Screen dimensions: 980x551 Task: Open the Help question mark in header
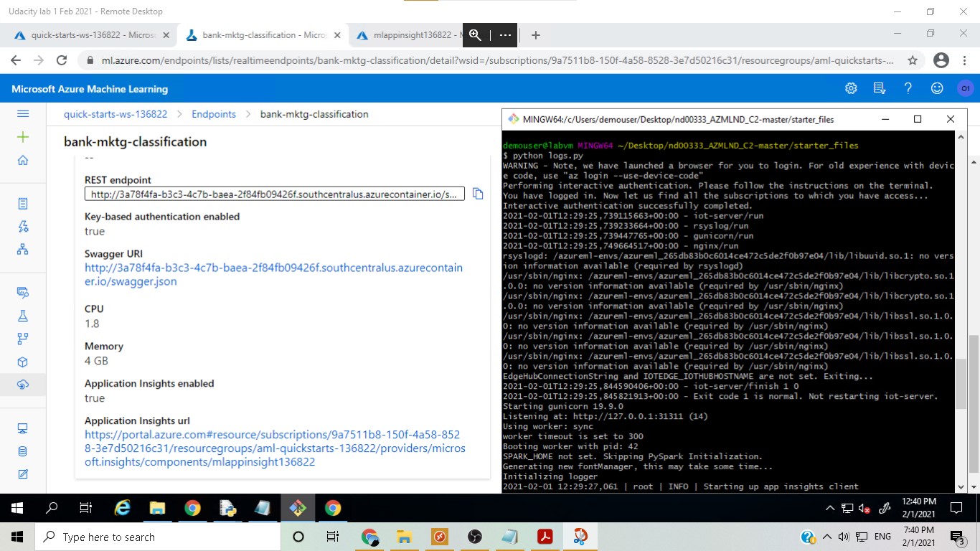coord(908,88)
